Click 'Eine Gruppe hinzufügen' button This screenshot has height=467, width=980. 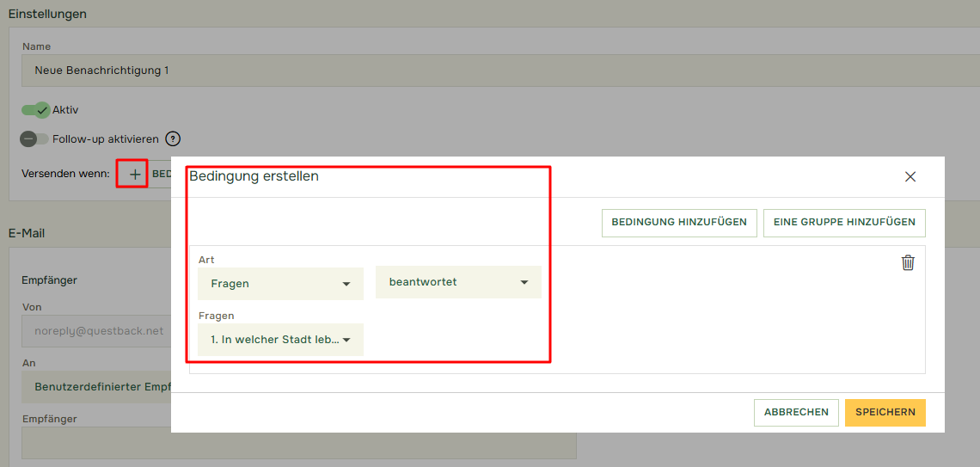click(844, 222)
